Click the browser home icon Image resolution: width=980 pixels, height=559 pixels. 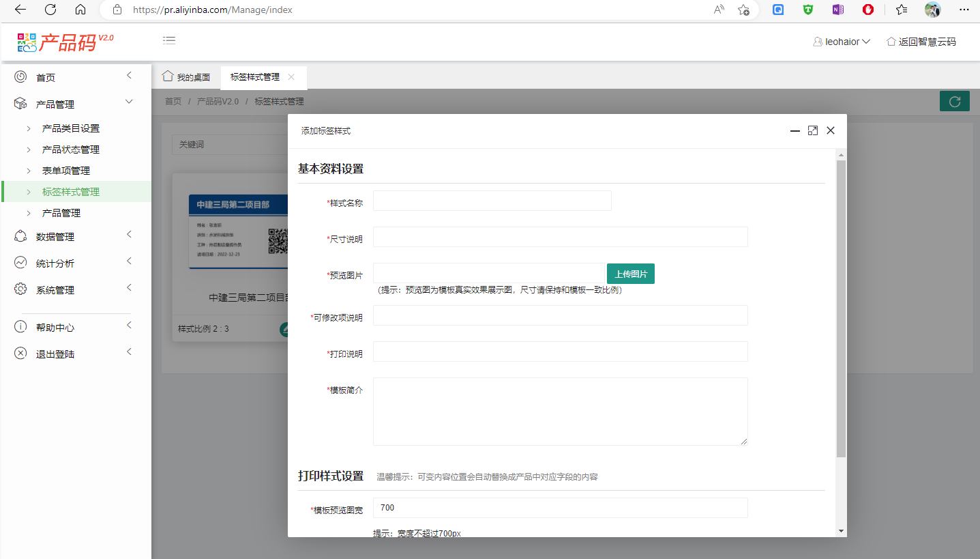tap(80, 10)
